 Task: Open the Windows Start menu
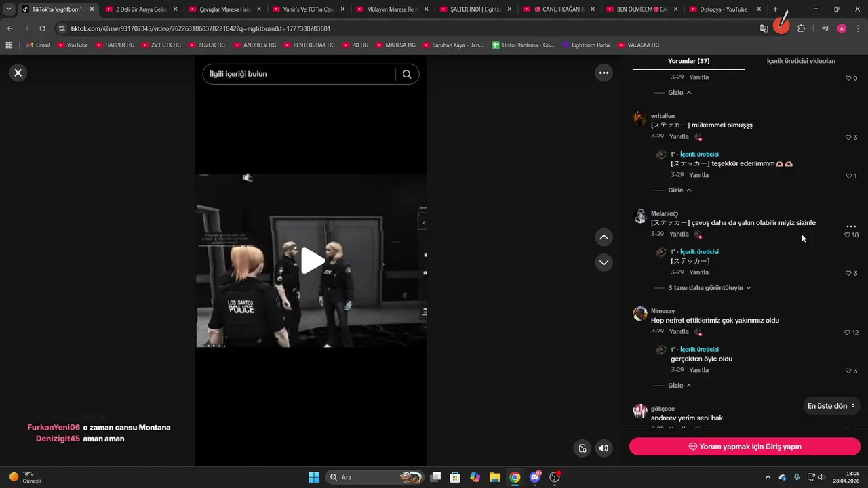tap(314, 477)
